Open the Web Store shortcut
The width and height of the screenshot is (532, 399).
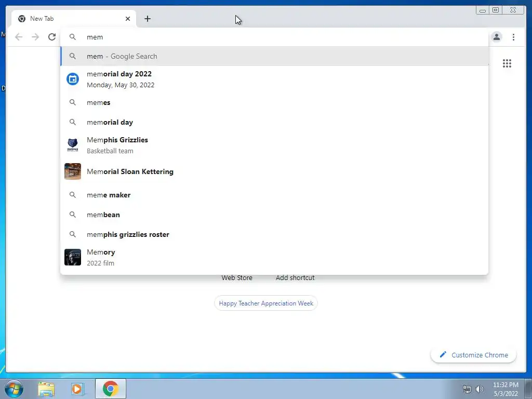pyautogui.click(x=237, y=277)
